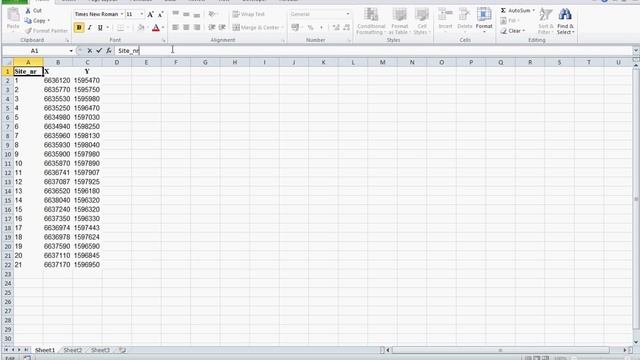Screen dimensions: 640x360
Task: Click the Increase Indent icon
Action: tap(222, 28)
